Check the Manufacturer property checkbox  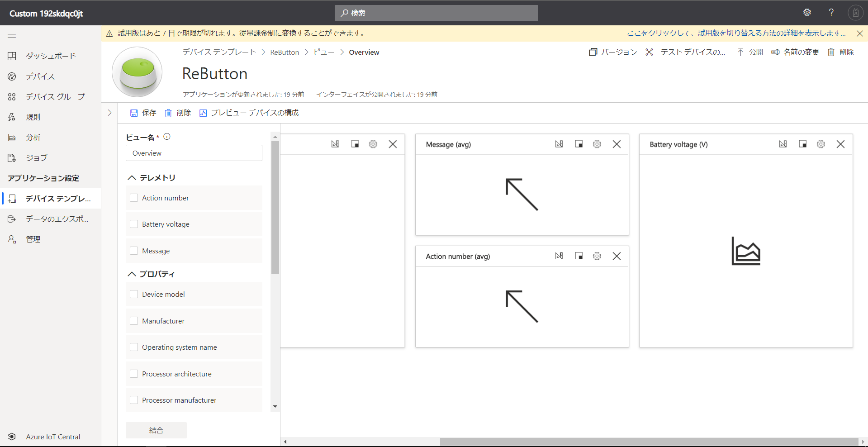(x=134, y=321)
